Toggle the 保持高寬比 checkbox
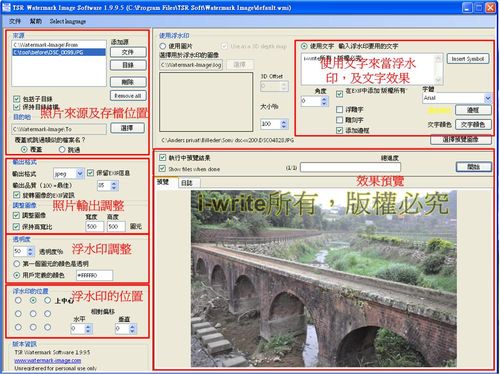The image size is (500, 374). point(16,227)
